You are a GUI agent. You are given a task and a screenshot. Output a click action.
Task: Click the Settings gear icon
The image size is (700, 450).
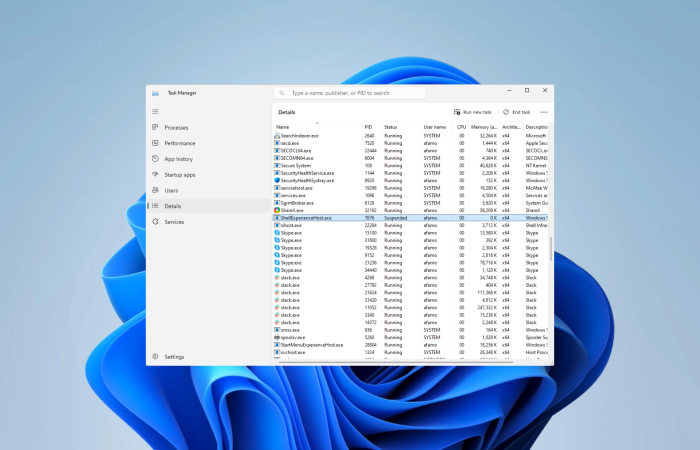pyautogui.click(x=155, y=356)
